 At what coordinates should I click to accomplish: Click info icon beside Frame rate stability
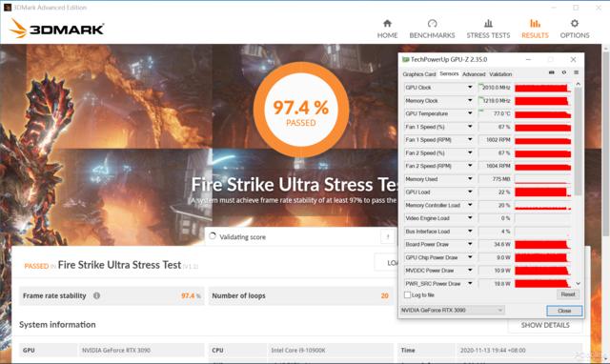click(96, 295)
